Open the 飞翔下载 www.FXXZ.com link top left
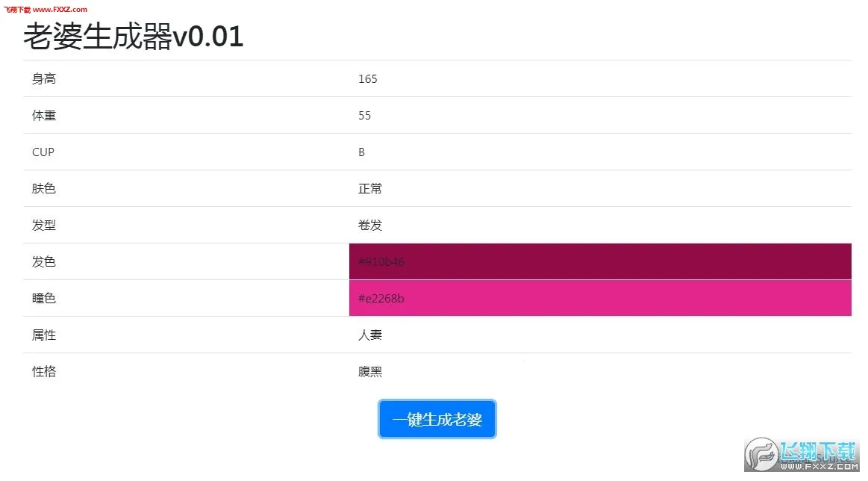 [x=46, y=10]
